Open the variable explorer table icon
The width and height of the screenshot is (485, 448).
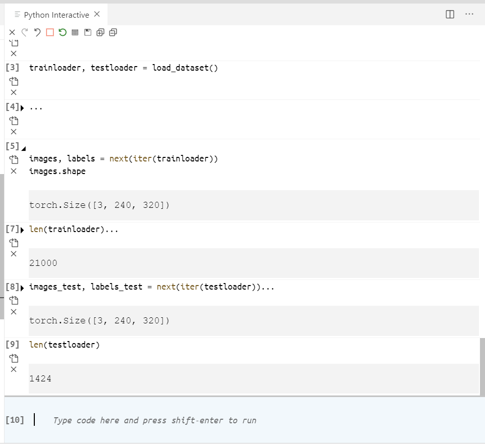[x=75, y=32]
